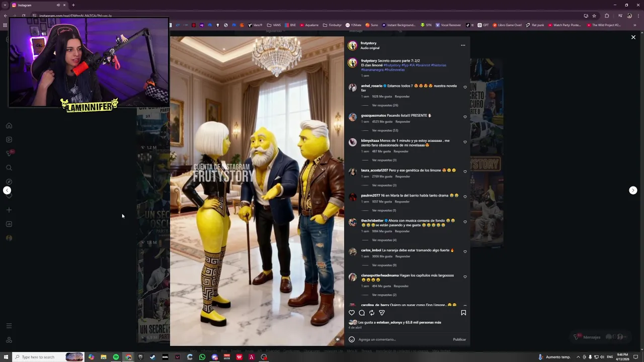The image size is (644, 362).
Task: Expand 'Ver respuestas (9)' under carlos_imbol
Action: point(384,265)
